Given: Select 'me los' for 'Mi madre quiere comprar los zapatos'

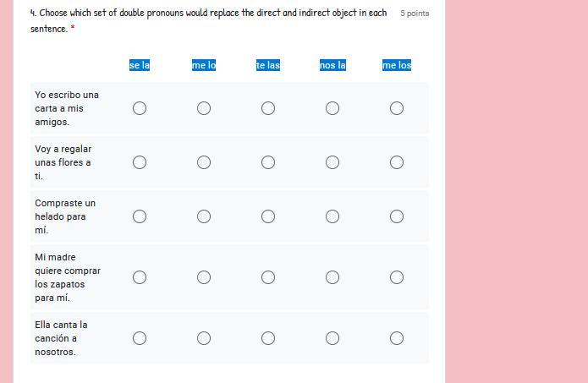Looking at the screenshot, I should click(x=397, y=277).
